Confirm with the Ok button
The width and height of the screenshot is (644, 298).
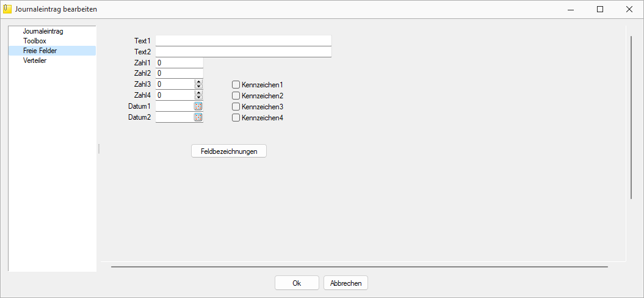coord(297,283)
